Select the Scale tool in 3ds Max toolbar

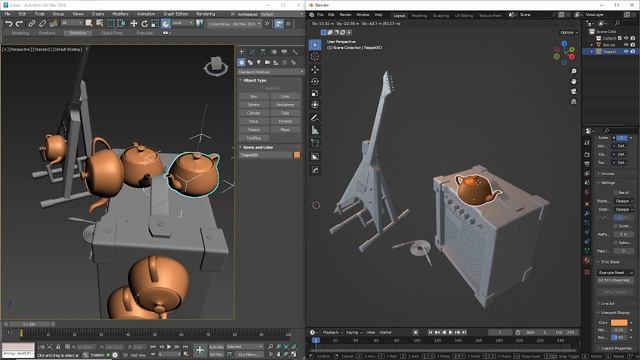pos(155,24)
